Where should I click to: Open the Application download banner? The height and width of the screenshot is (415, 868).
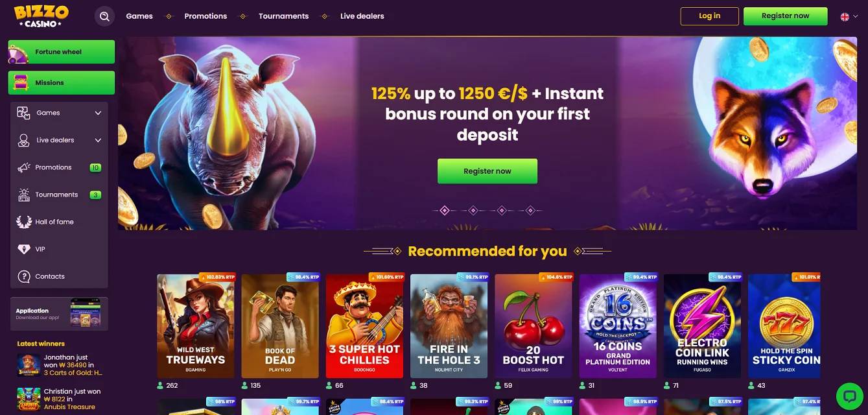pos(59,314)
